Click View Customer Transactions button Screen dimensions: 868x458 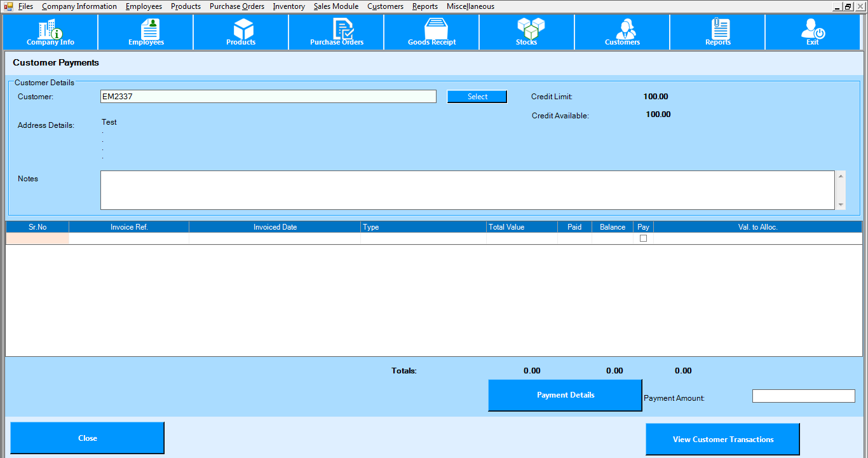tap(722, 440)
